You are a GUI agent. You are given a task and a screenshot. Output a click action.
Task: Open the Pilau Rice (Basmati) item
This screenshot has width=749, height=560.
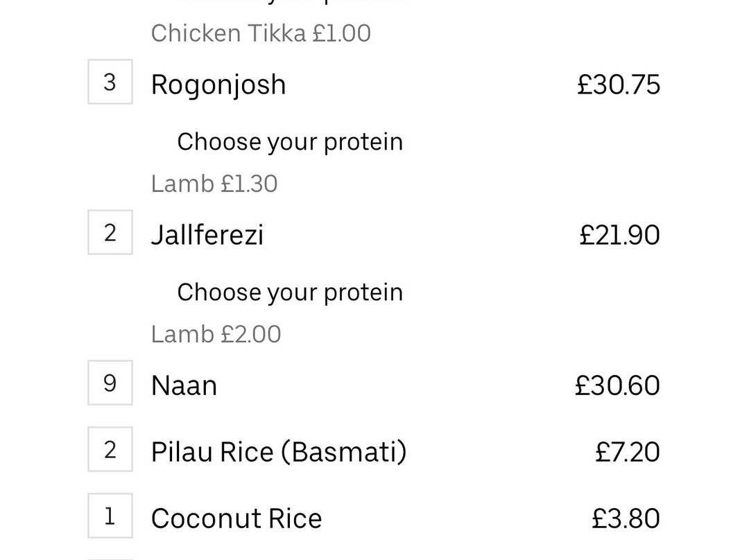tap(279, 452)
